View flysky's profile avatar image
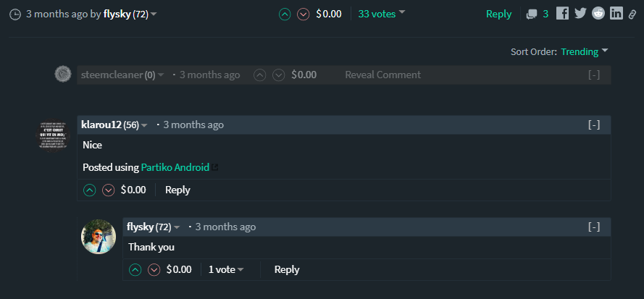644x299 pixels. [99, 237]
